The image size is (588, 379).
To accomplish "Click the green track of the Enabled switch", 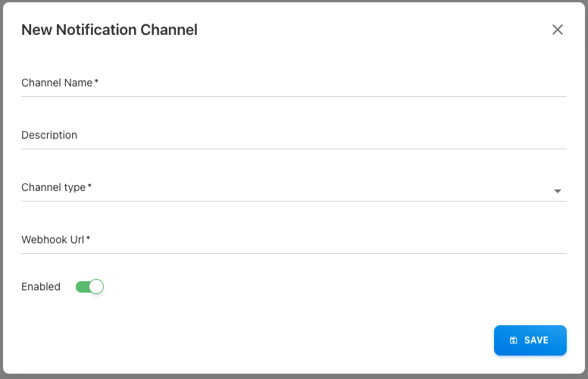I will click(x=81, y=287).
